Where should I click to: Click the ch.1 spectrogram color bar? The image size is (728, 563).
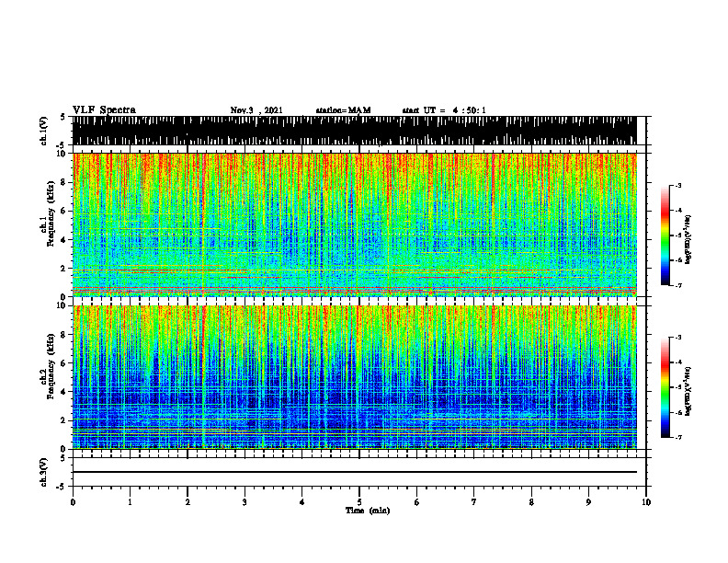point(665,236)
